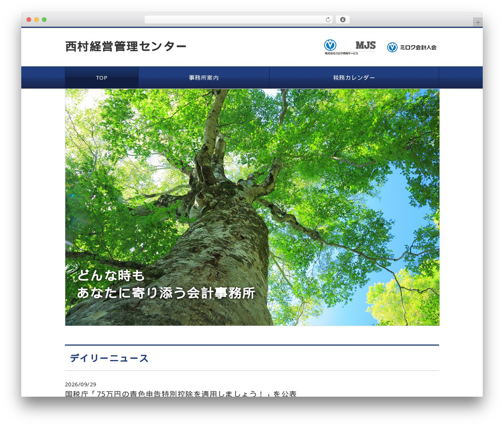
Task: Close the browser window with red button
Action: (x=29, y=20)
